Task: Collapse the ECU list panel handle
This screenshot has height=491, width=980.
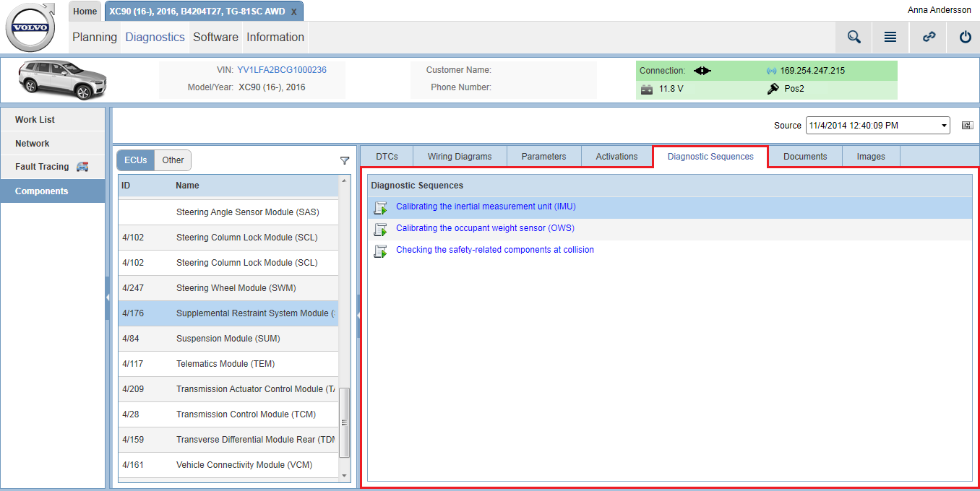Action: pos(358,316)
